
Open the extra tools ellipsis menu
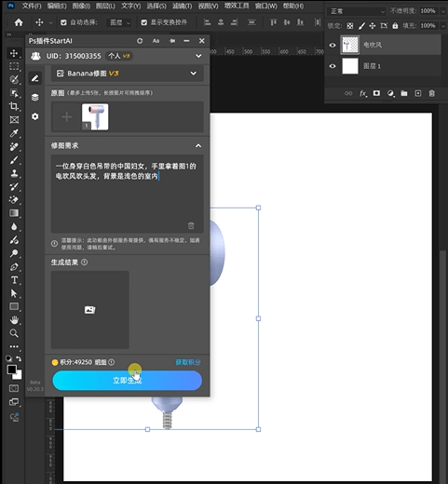pyautogui.click(x=14, y=346)
